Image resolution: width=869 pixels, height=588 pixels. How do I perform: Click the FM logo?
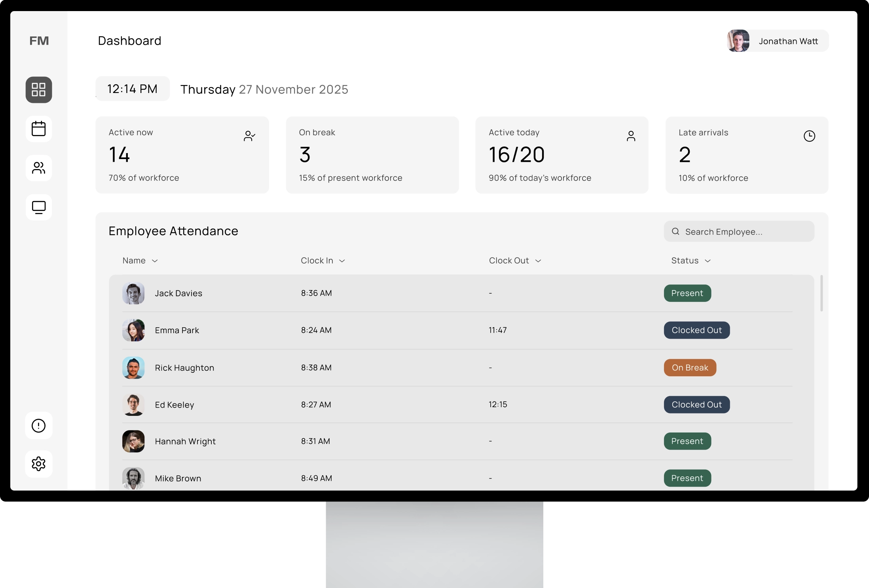point(39,41)
